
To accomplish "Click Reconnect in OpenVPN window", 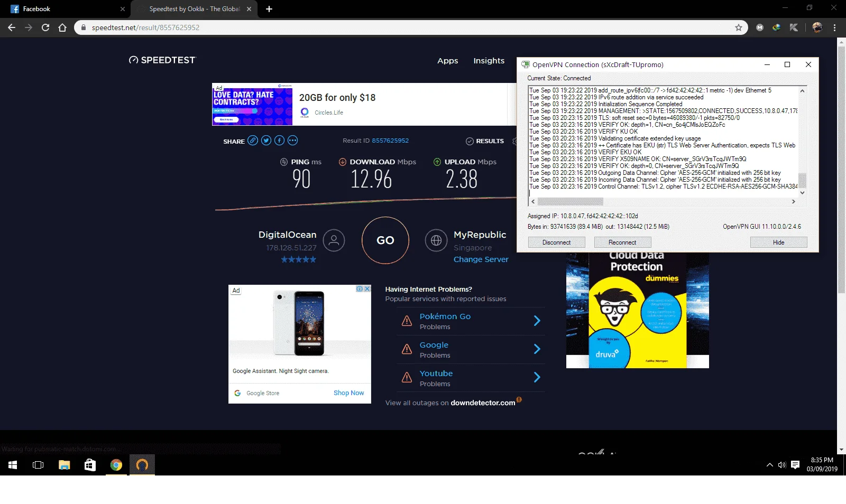I will tap(622, 242).
